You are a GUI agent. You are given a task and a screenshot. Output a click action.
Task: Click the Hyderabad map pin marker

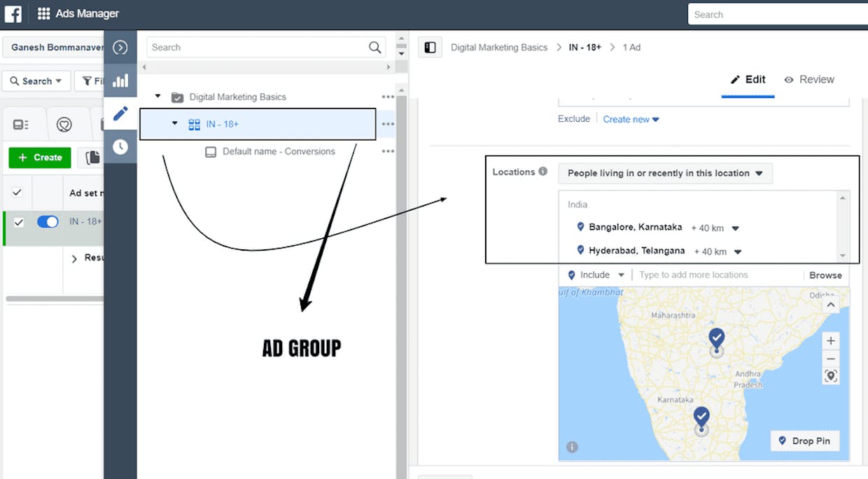pyautogui.click(x=716, y=340)
